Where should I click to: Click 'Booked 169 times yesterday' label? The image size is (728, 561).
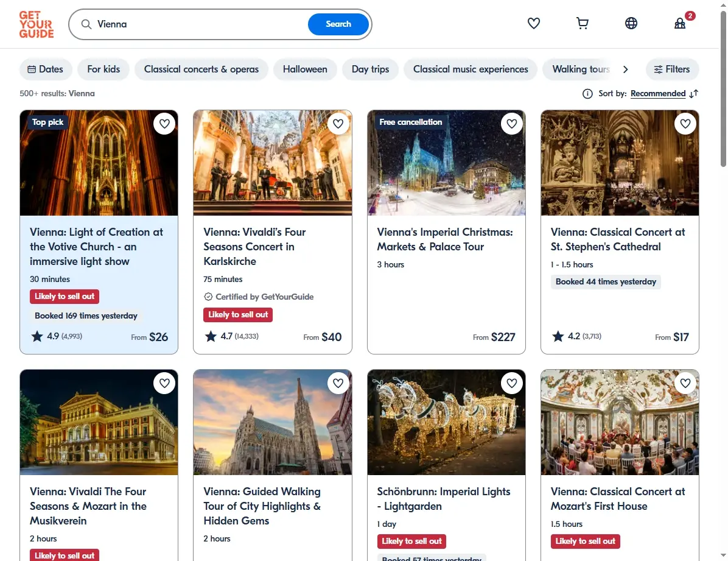coord(86,316)
